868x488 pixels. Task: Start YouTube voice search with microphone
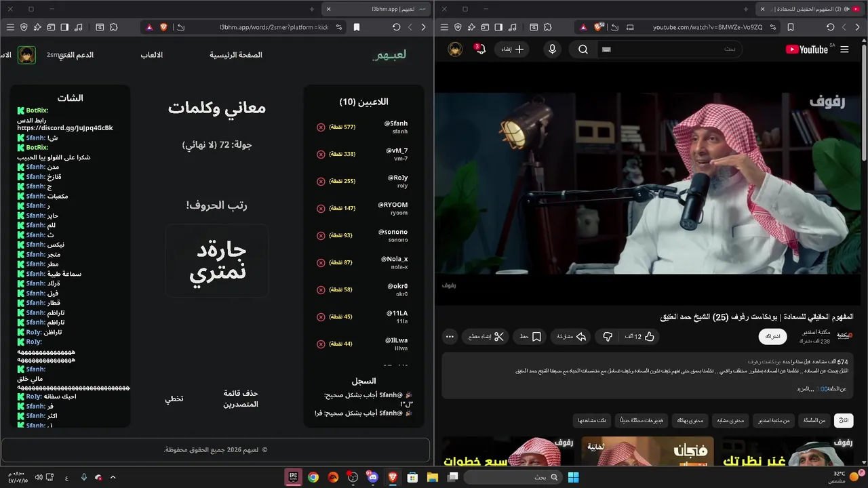pos(552,49)
